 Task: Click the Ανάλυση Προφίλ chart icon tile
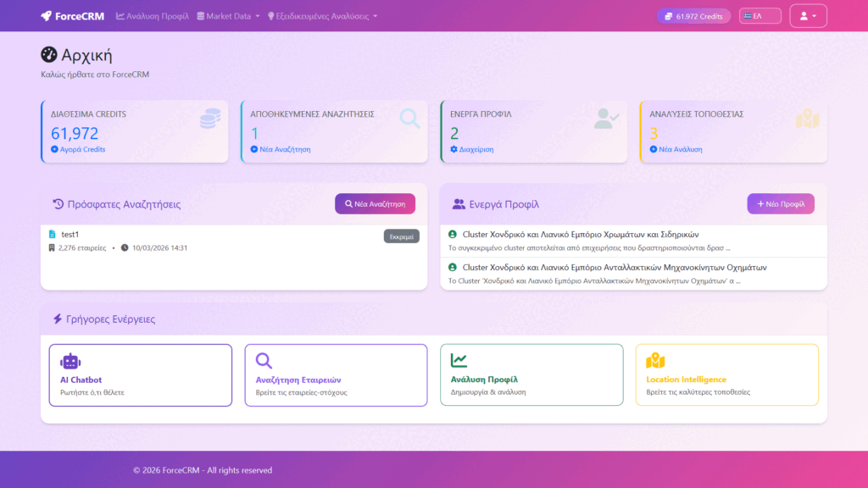point(459,361)
